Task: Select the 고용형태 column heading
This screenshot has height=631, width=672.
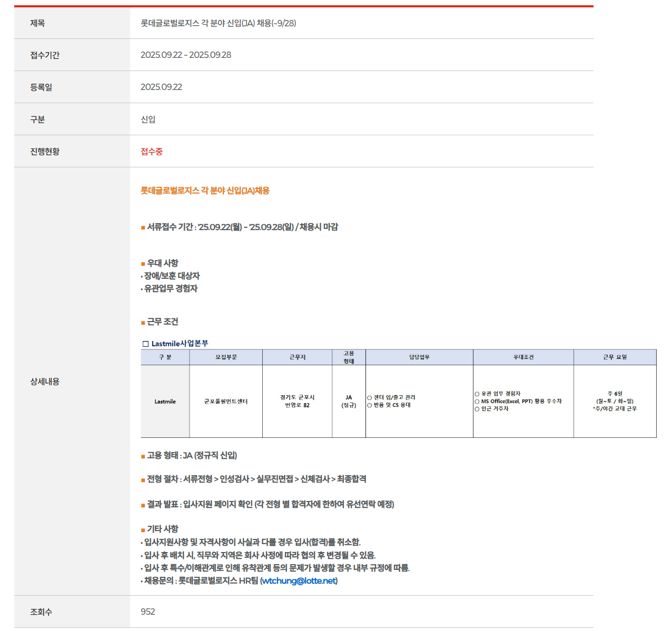Action: click(x=349, y=356)
